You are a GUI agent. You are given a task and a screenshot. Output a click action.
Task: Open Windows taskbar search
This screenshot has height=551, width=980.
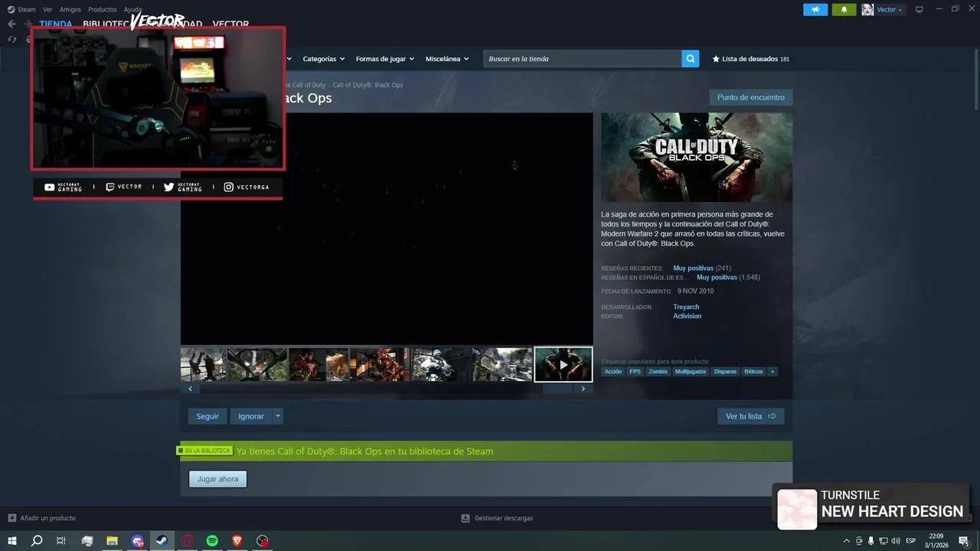click(37, 541)
